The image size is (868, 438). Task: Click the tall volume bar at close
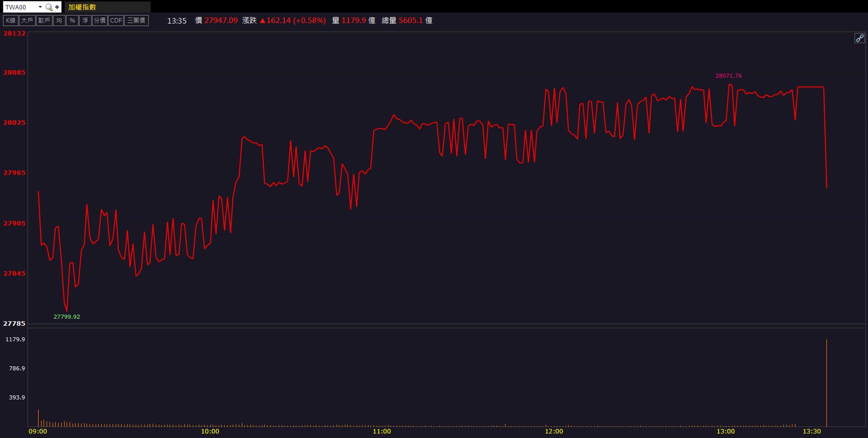pyautogui.click(x=826, y=383)
